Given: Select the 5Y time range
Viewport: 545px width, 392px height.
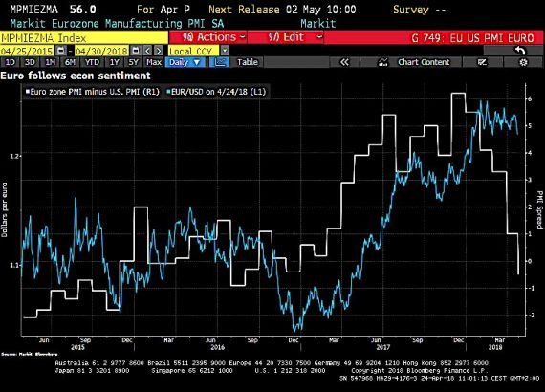Looking at the screenshot, I should point(134,62).
